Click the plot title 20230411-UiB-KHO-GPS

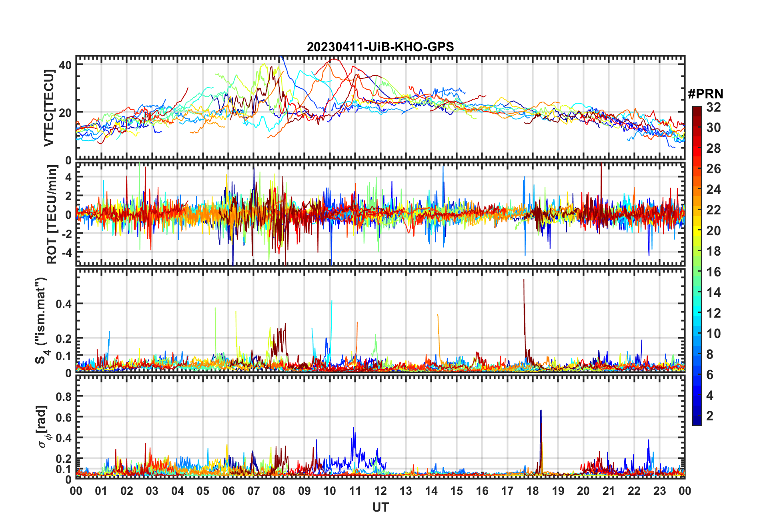[x=380, y=47]
